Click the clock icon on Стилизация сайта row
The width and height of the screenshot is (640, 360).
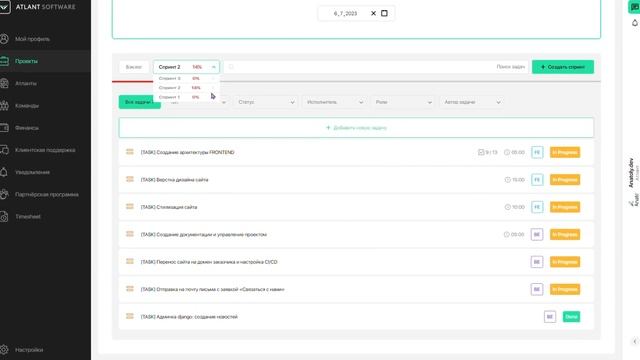click(x=507, y=207)
